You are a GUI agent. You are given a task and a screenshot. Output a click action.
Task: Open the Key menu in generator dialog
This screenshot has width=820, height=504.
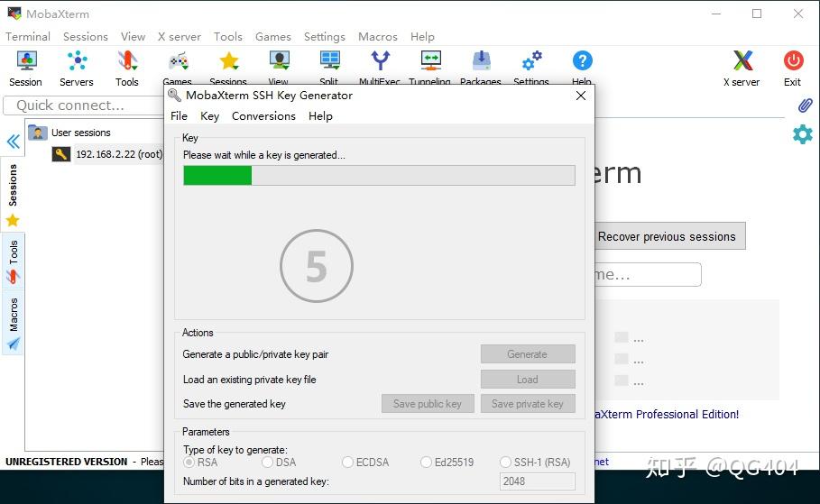[x=209, y=116]
